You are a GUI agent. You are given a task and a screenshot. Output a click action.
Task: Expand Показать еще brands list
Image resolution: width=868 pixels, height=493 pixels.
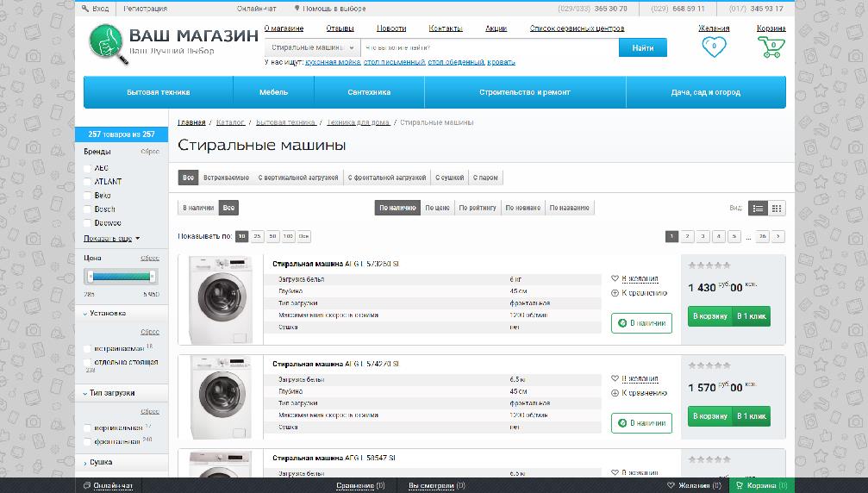tap(111, 239)
